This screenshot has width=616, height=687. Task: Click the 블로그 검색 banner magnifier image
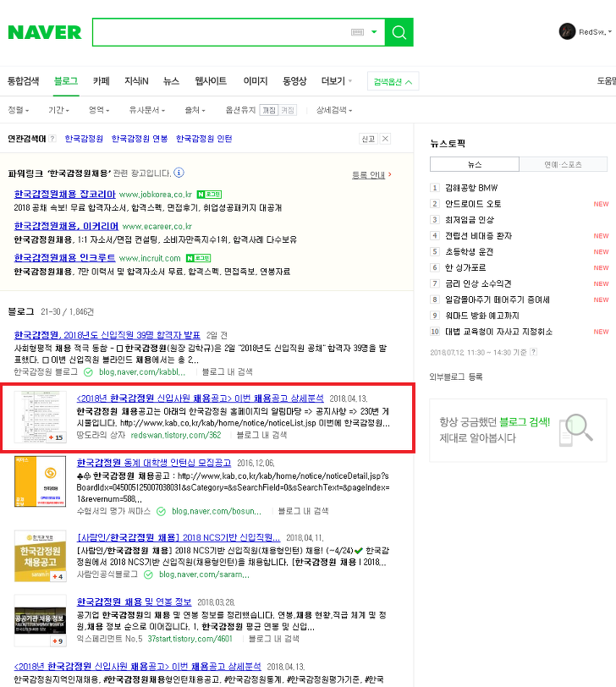576,430
